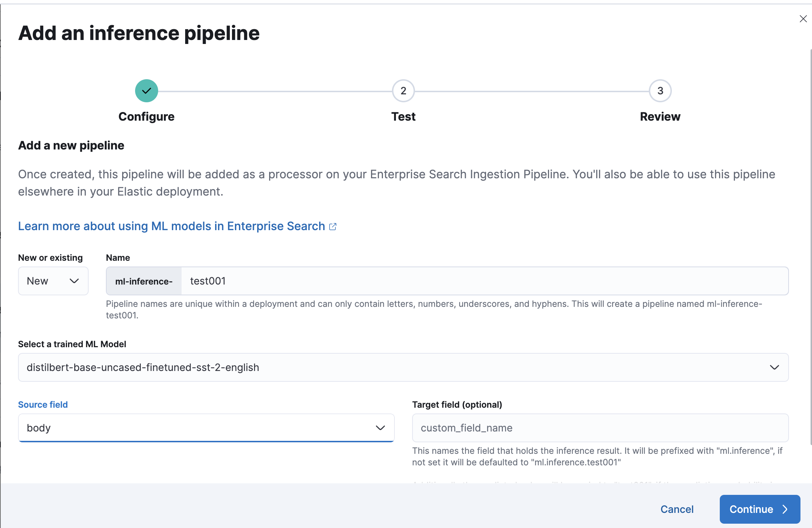The height and width of the screenshot is (528, 812).
Task: Click the external link icon after Enterprise Search
Action: click(x=333, y=227)
